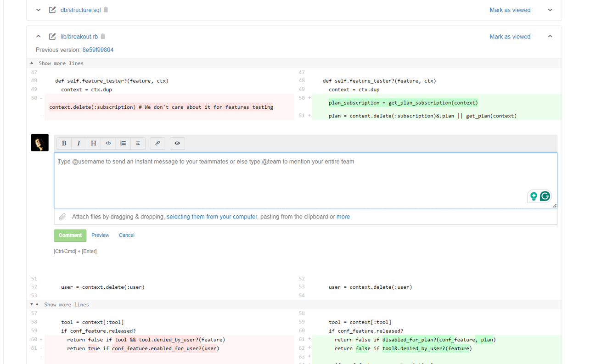Submit with the green Comment button
The image size is (607, 364).
coord(70,235)
